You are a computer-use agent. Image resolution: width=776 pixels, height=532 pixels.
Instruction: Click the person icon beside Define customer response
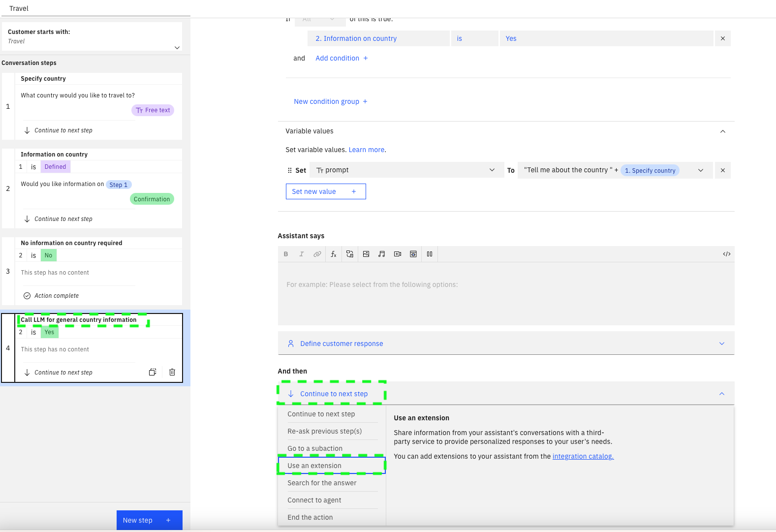pos(291,344)
